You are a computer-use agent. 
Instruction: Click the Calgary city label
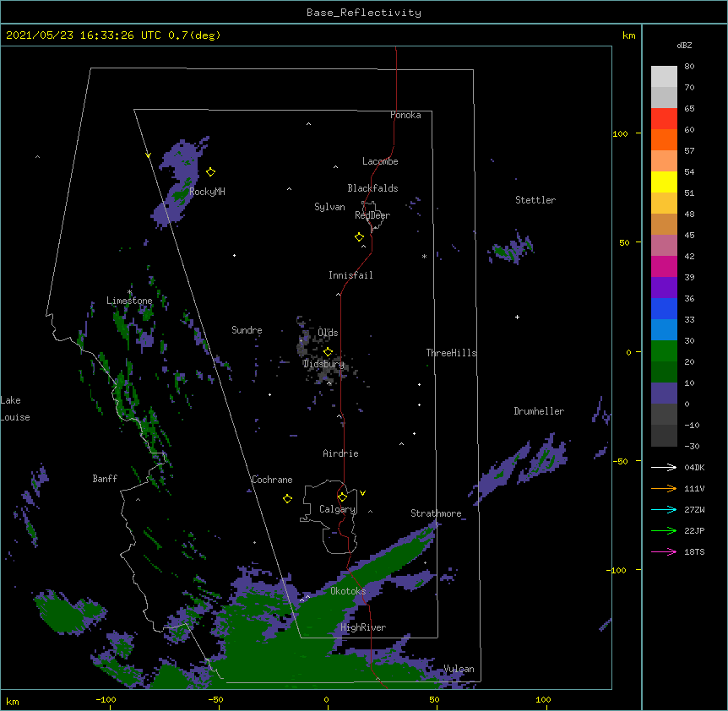(338, 509)
